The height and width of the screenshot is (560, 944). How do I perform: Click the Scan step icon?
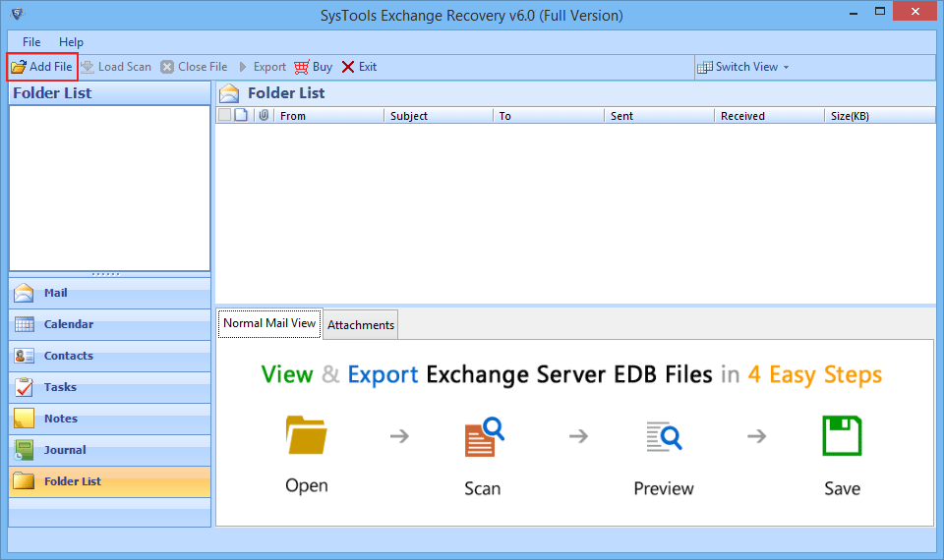[484, 436]
